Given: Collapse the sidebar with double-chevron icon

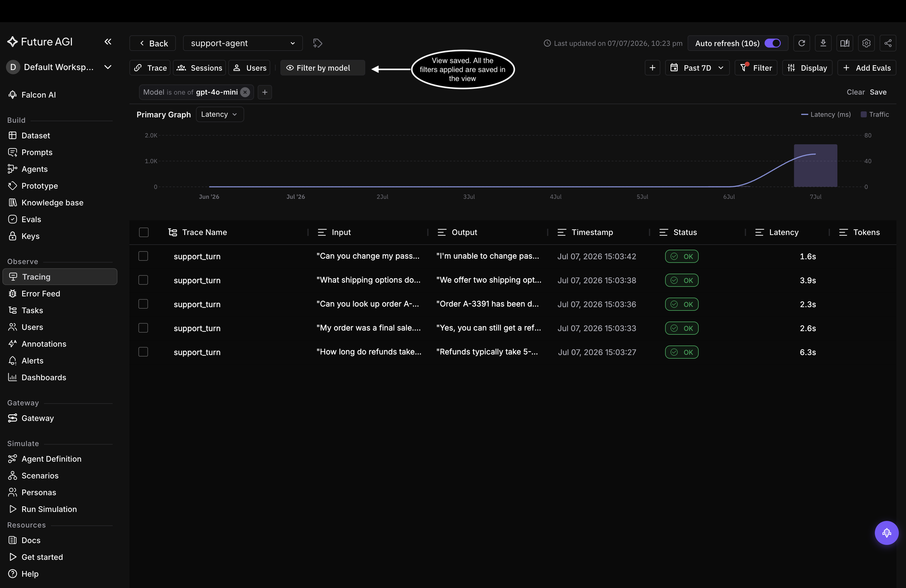Looking at the screenshot, I should [x=108, y=41].
